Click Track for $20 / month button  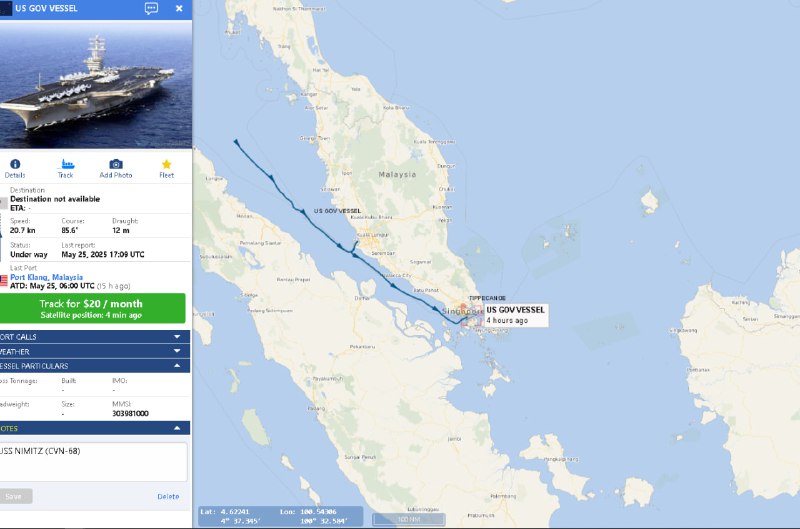point(92,308)
